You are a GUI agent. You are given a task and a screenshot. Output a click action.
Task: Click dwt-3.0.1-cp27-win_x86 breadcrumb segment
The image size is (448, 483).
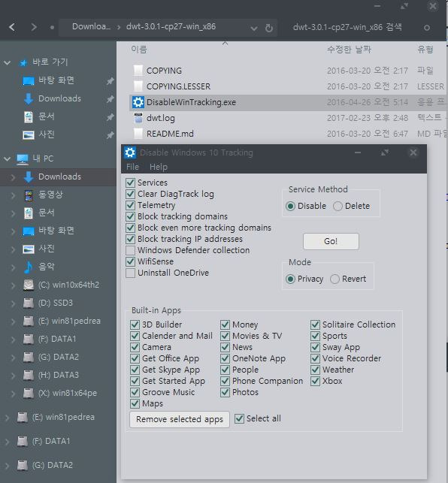click(171, 27)
